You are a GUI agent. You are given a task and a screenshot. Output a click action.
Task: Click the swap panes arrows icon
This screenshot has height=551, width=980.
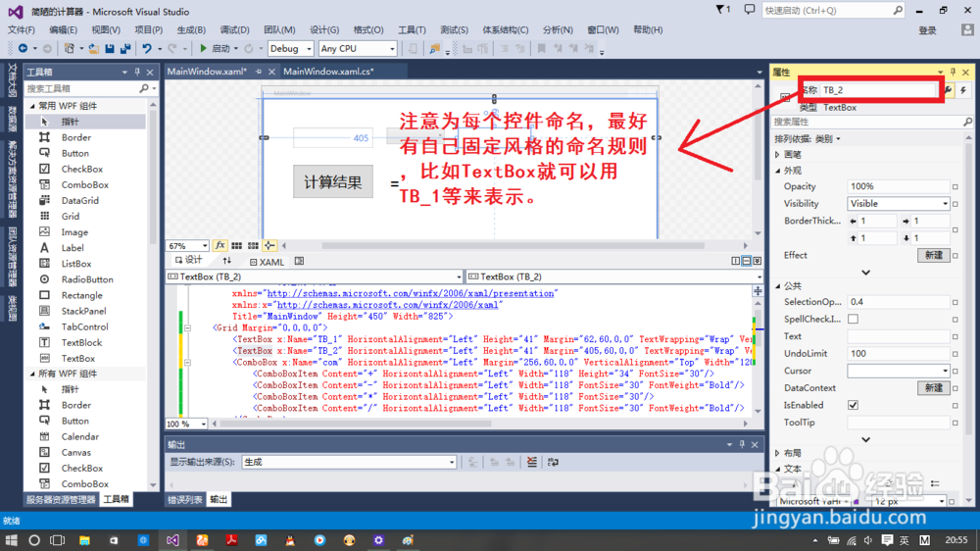[x=227, y=261]
